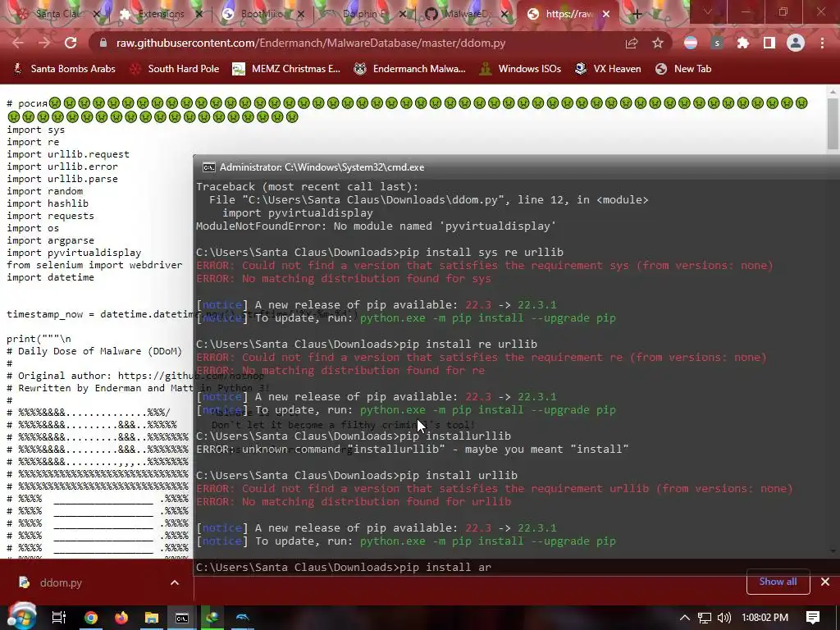840x630 pixels.
Task: Toggle the Chrome side panel
Action: click(x=769, y=43)
